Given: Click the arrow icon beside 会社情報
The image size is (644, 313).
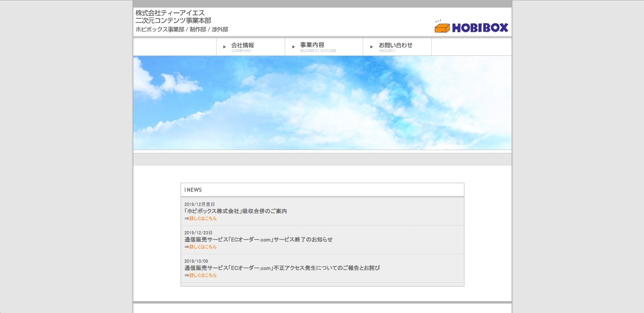Looking at the screenshot, I should [x=225, y=47].
